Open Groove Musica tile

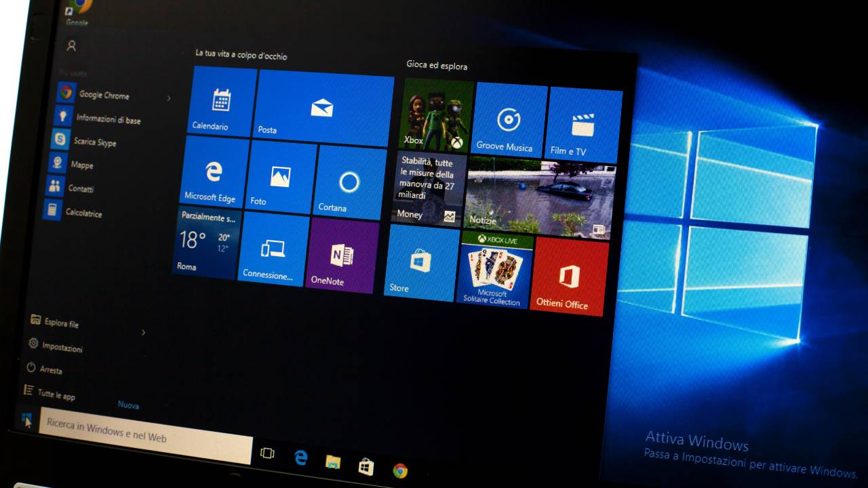point(509,120)
